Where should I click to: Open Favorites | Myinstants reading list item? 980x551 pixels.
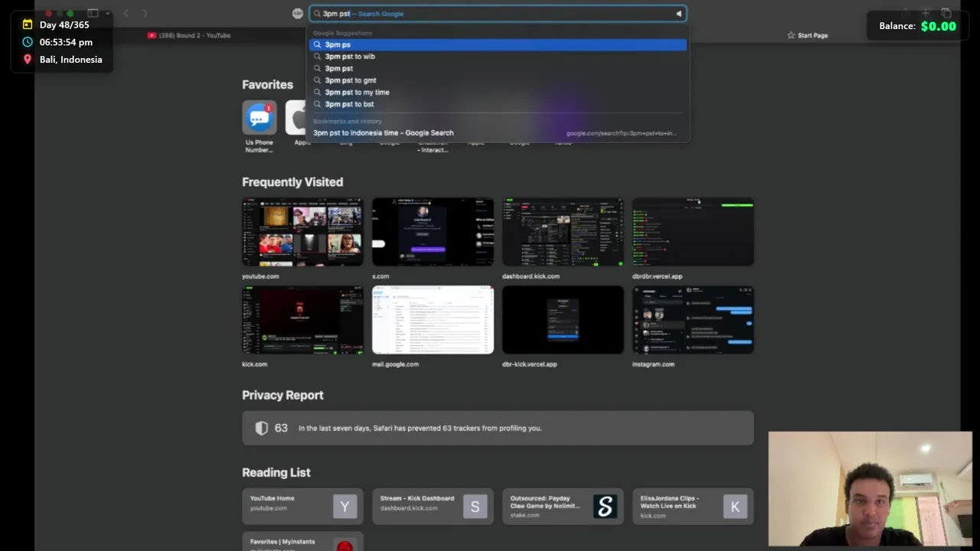pos(302,542)
